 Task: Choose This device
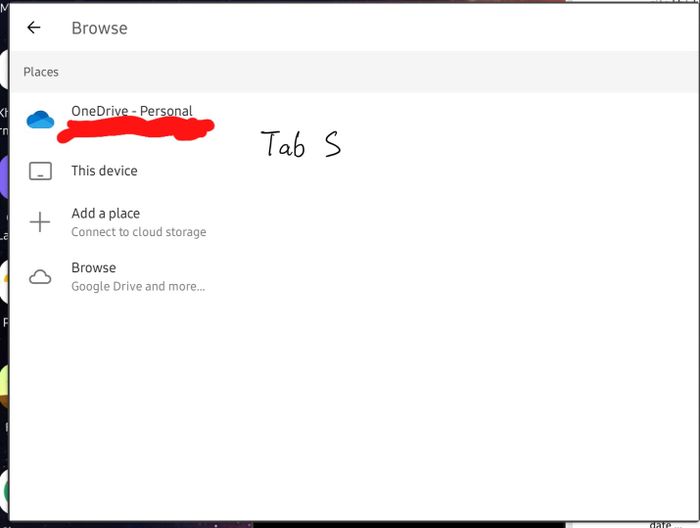pyautogui.click(x=104, y=171)
